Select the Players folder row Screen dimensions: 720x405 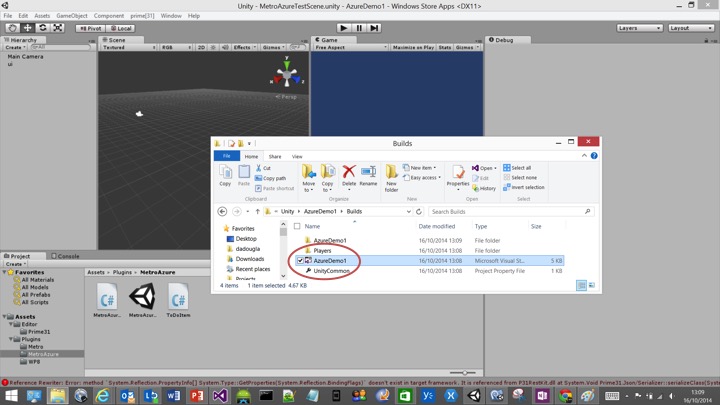point(428,251)
